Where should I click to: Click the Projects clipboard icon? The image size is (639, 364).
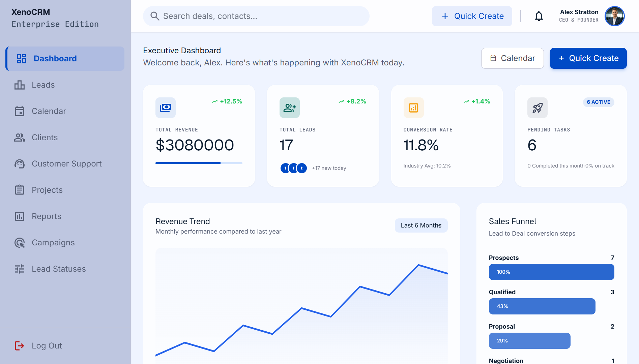click(20, 190)
